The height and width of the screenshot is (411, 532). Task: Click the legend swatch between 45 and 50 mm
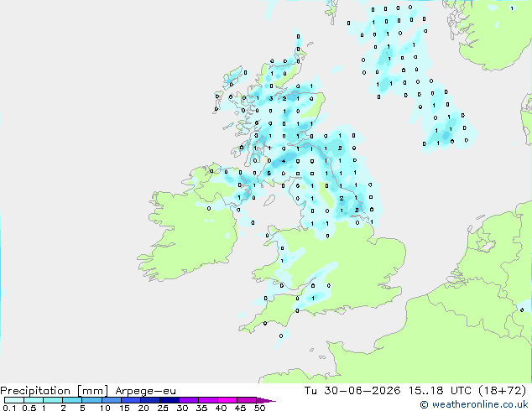247,400
